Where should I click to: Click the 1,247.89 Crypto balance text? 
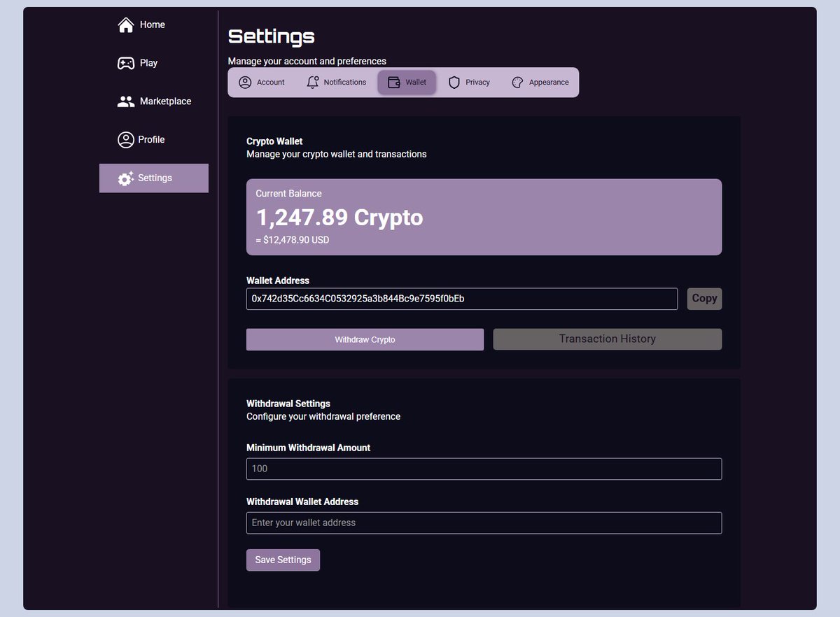coord(339,218)
